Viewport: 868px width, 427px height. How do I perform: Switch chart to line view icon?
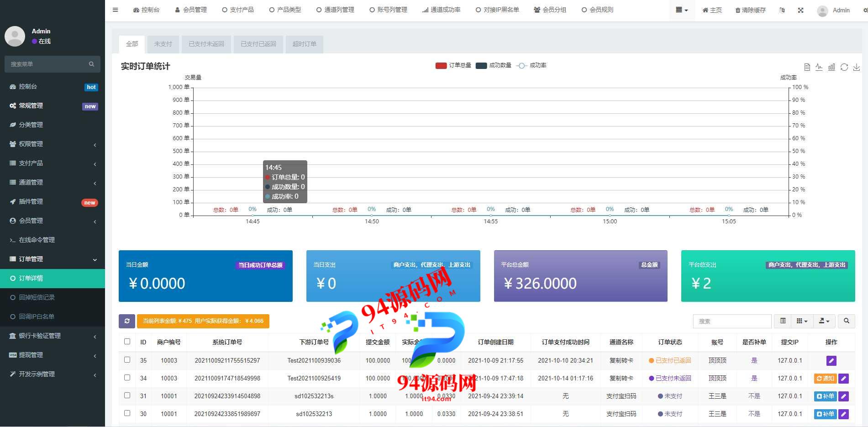(x=819, y=67)
